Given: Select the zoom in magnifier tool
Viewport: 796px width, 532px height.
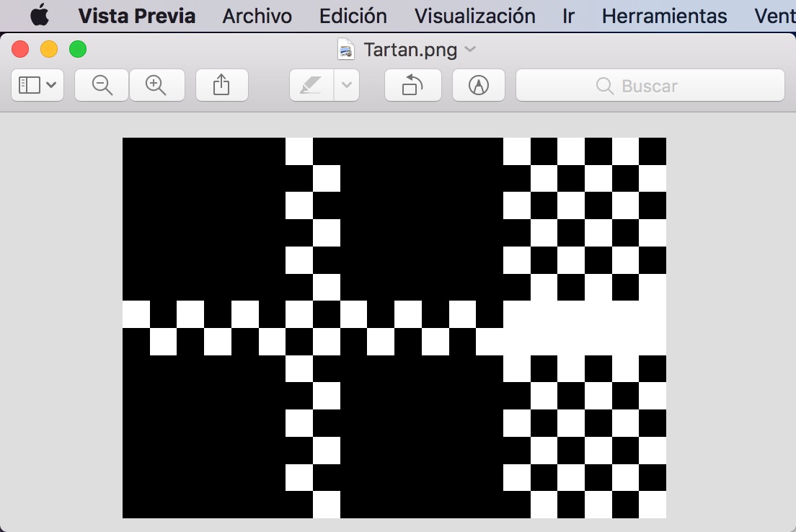Looking at the screenshot, I should [x=157, y=84].
